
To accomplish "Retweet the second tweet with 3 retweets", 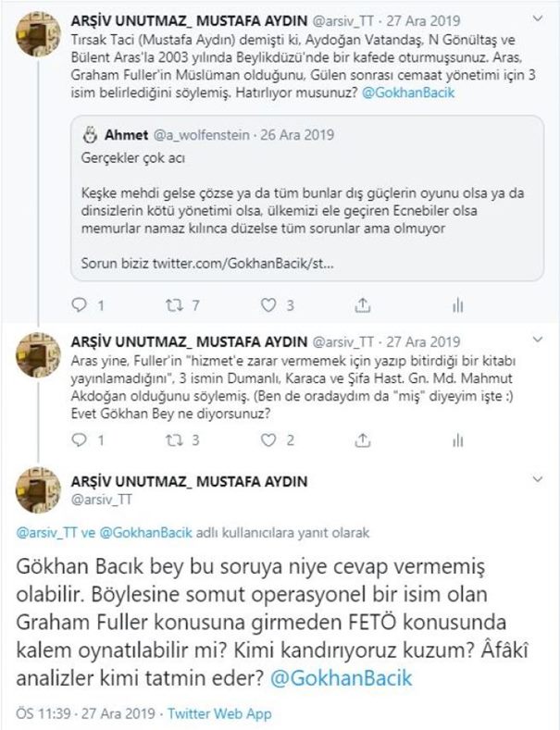I will (x=175, y=439).
